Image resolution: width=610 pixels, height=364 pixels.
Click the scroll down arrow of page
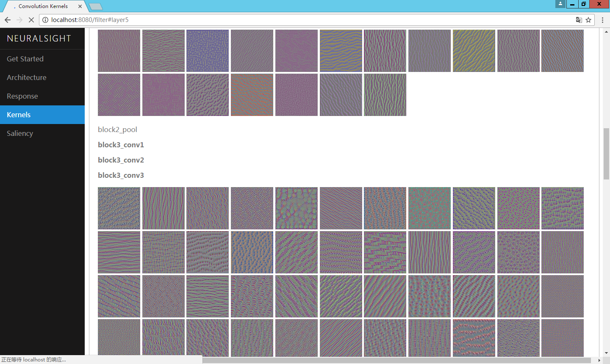pos(606,353)
